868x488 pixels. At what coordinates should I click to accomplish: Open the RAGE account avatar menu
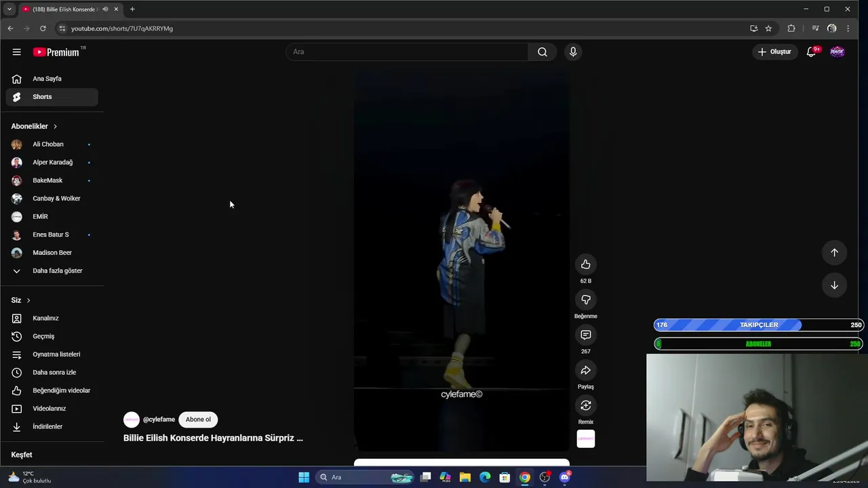pyautogui.click(x=837, y=52)
